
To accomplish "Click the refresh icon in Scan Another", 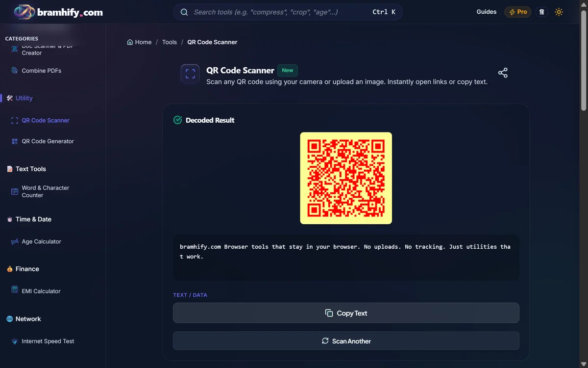I will point(325,341).
